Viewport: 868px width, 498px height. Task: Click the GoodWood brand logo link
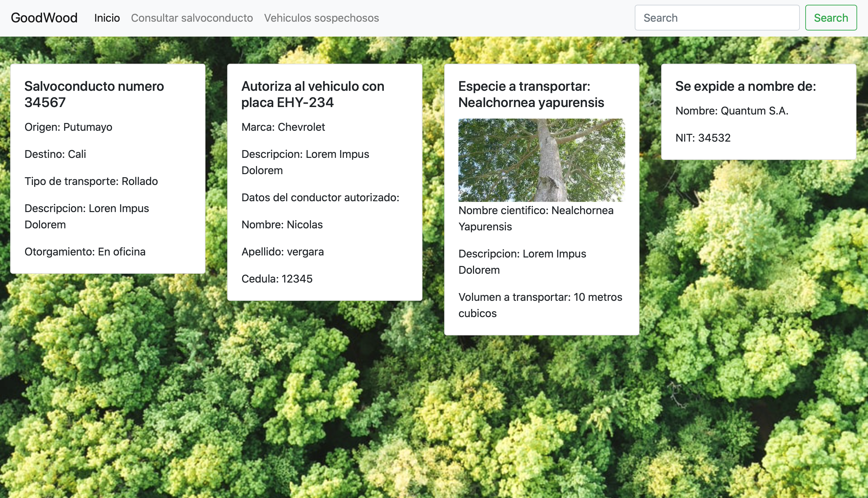[x=44, y=18]
